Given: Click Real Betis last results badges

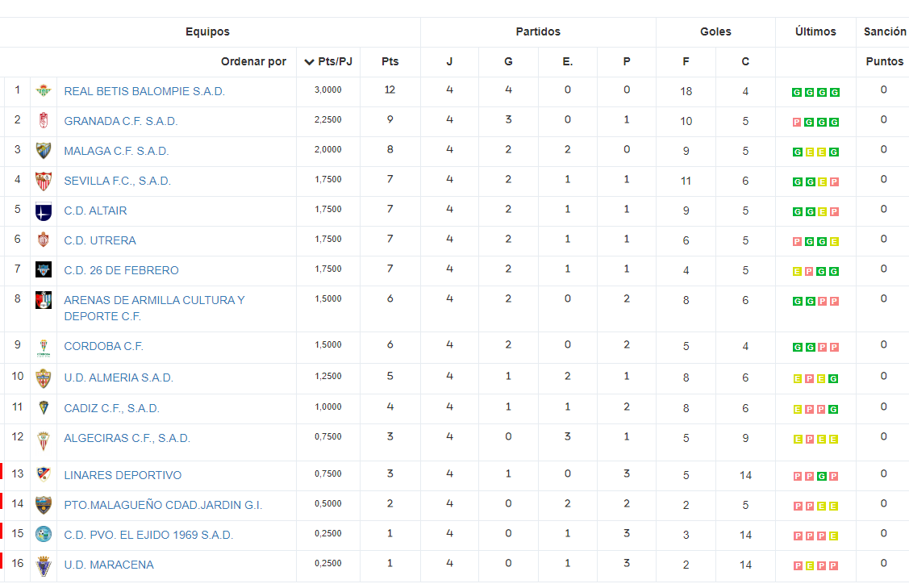Looking at the screenshot, I should tap(815, 92).
